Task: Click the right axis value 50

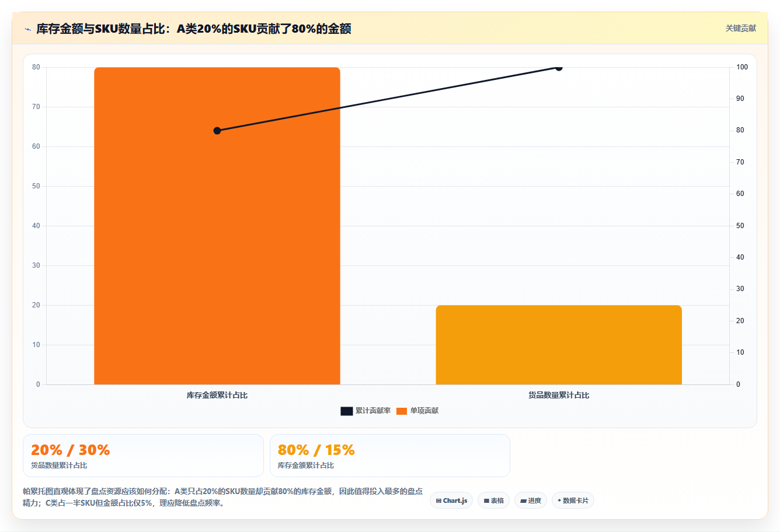Action: [740, 226]
